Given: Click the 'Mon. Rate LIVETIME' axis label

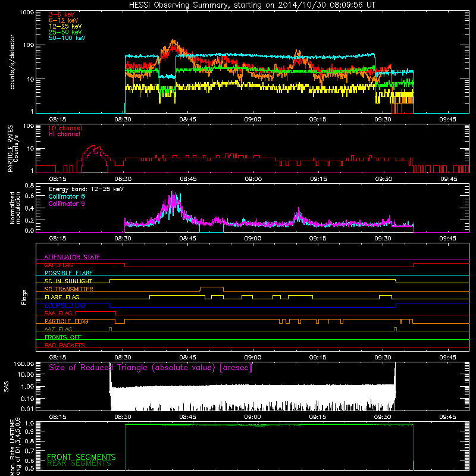Looking at the screenshot, I should click(12, 447).
